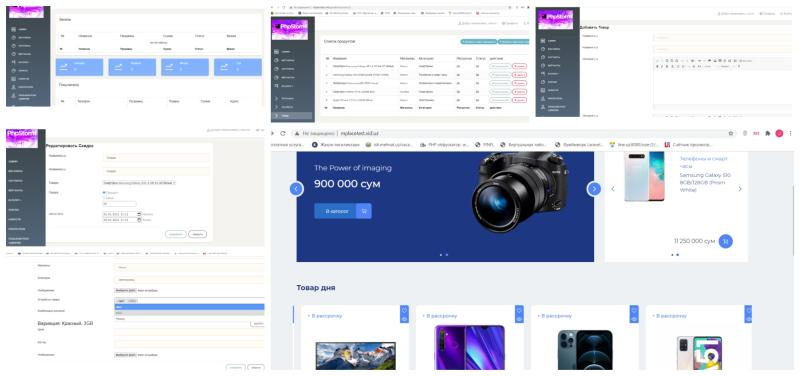Image resolution: width=800 pixels, height=376 pixels.
Task: Edit product number 1 in Список продуктов
Action: pyautogui.click(x=499, y=66)
